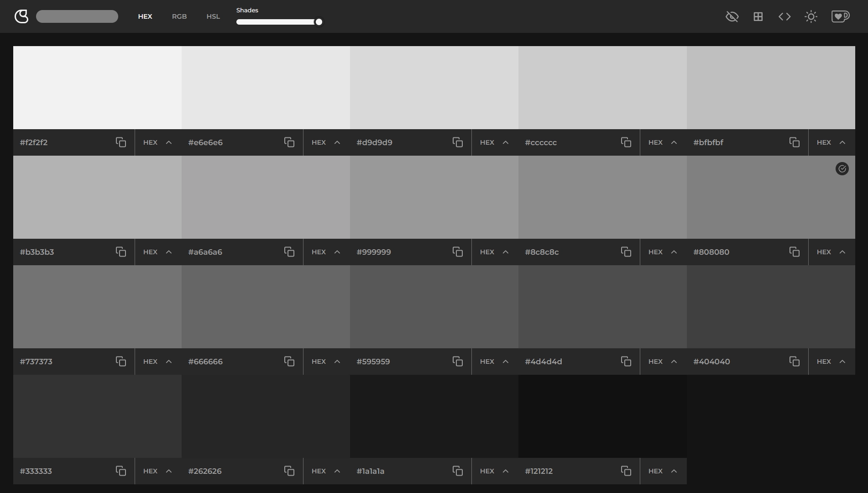Switch to the HSL tab
The image size is (868, 493).
click(213, 16)
